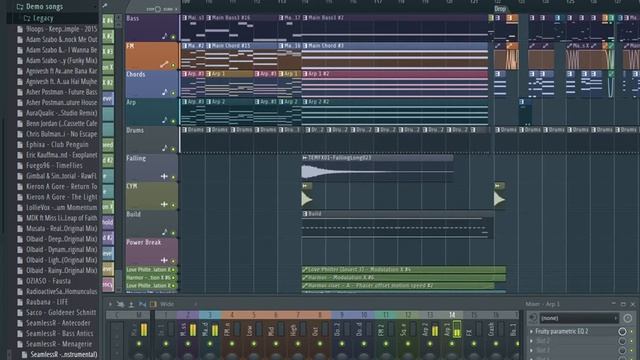Viewport: 640px width, 360px height.
Task: Click the audio icon on the Falling track
Action: (164, 176)
